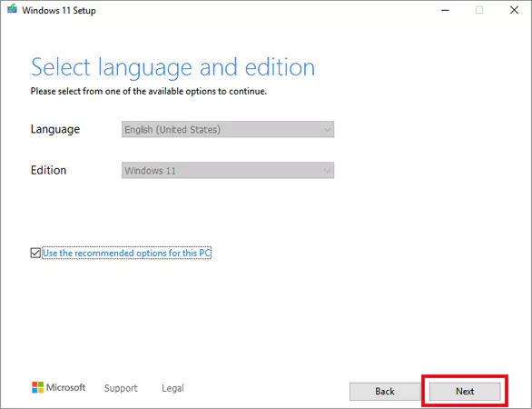Minimize the Windows 11 Setup window
The height and width of the screenshot is (409, 532).
[x=445, y=10]
